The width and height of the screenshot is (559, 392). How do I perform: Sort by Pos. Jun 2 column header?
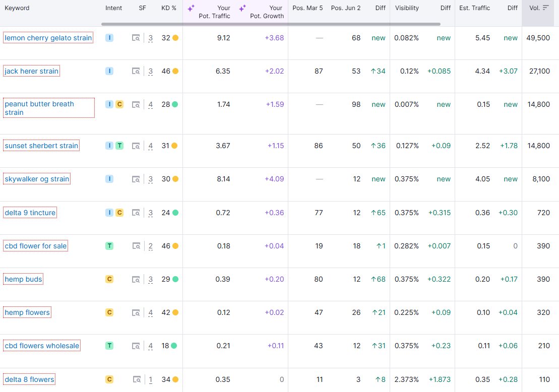(x=346, y=8)
